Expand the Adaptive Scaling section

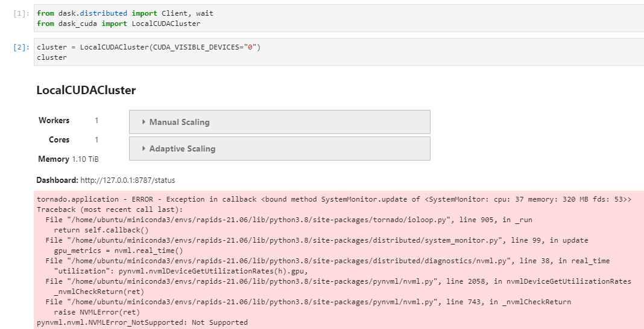(x=279, y=149)
